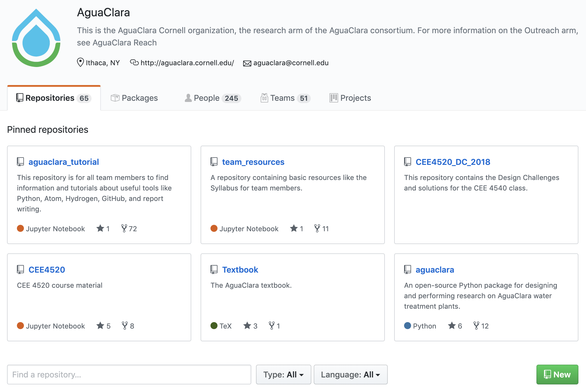Click orange language dot on CEE4520 card
This screenshot has height=392, width=586.
pos(20,326)
